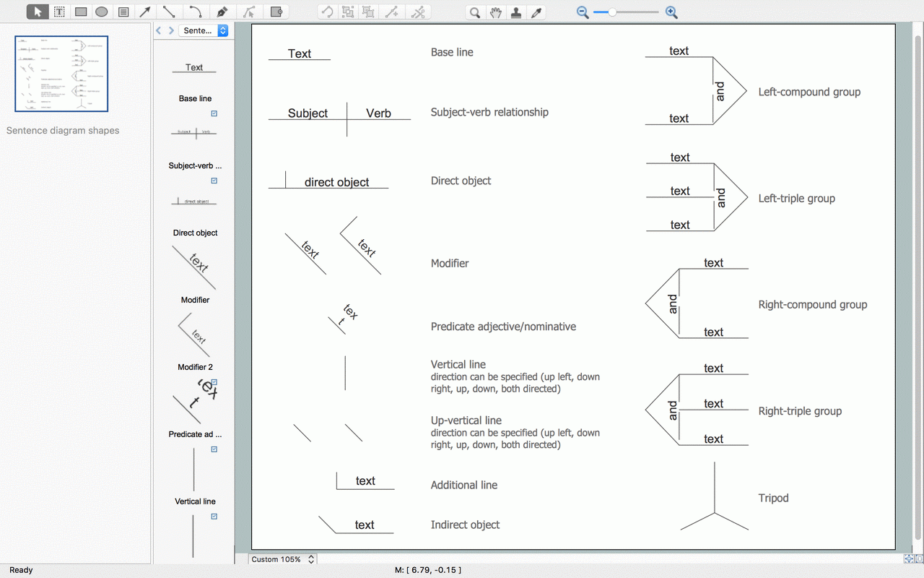Click the zoom in magnifier button

coord(671,12)
